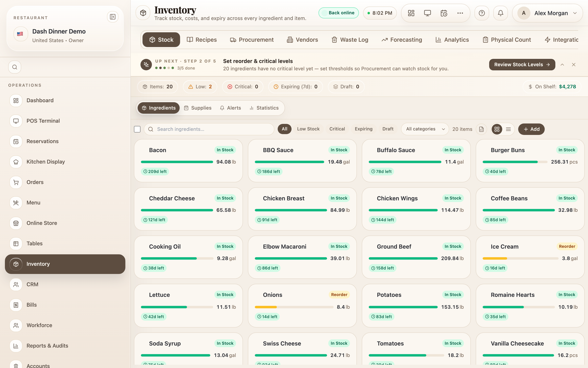Switch to the Forecasting tab
This screenshot has width=588, height=368.
[x=402, y=40]
